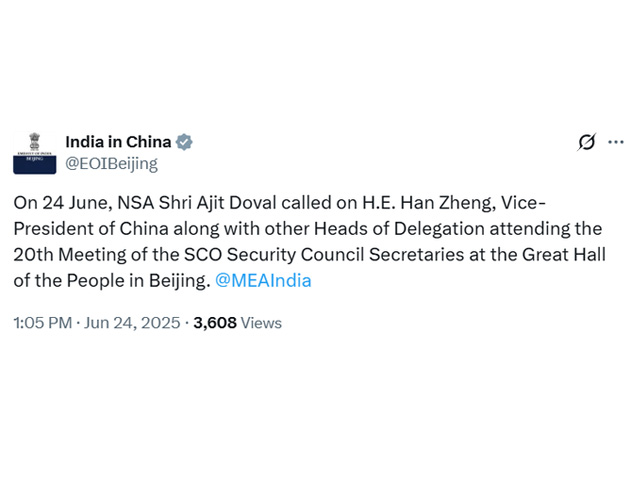Click the Embassy of India profile avatar
This screenshot has width=640, height=480.
[x=34, y=152]
